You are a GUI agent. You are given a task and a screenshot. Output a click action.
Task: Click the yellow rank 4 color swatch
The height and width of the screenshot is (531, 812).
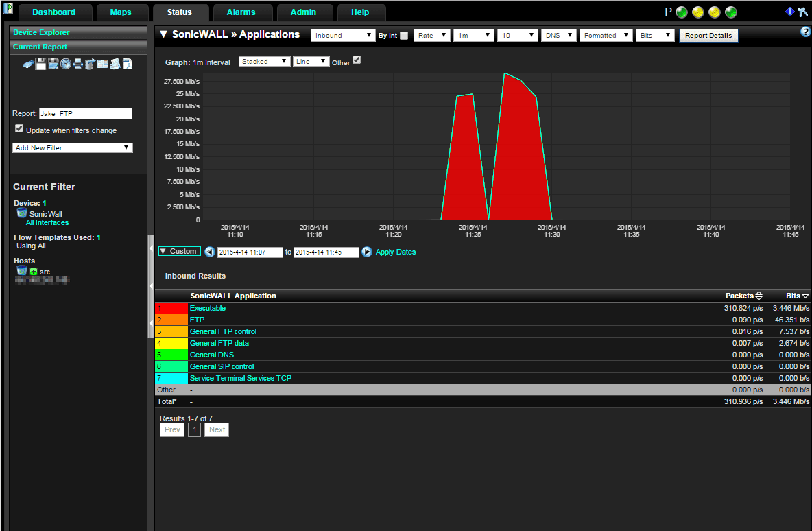171,343
